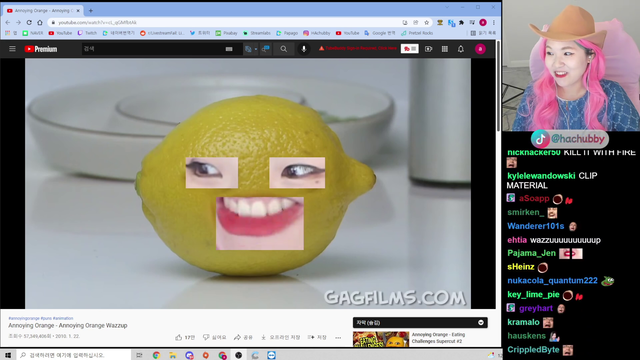Screen dimensions: 640x360
Task: Click the YouTube search magnifier button
Action: 284,49
